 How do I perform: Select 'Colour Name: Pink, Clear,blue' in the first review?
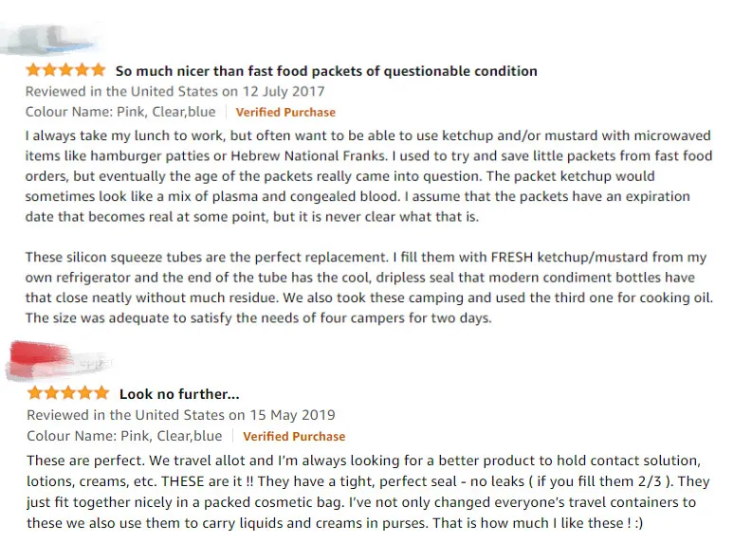[x=119, y=112]
